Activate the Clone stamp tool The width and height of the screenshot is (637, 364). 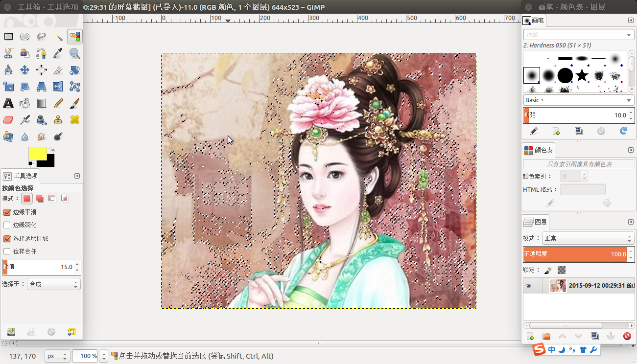tap(58, 120)
